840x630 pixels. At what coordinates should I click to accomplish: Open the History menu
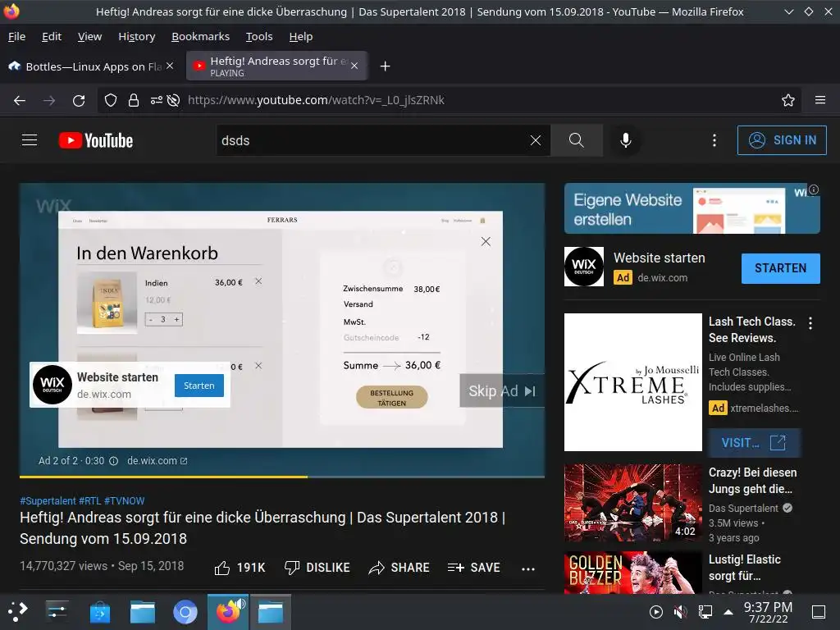pyautogui.click(x=137, y=36)
